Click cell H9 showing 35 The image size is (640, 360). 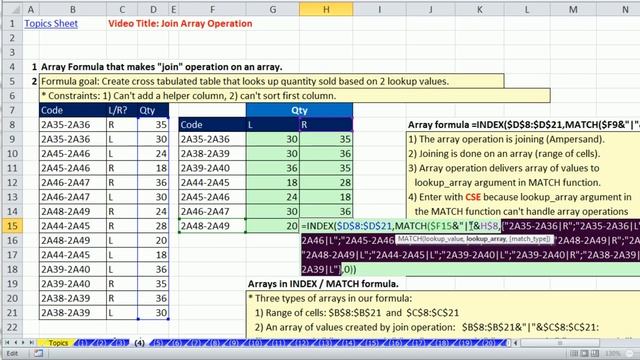pos(326,139)
